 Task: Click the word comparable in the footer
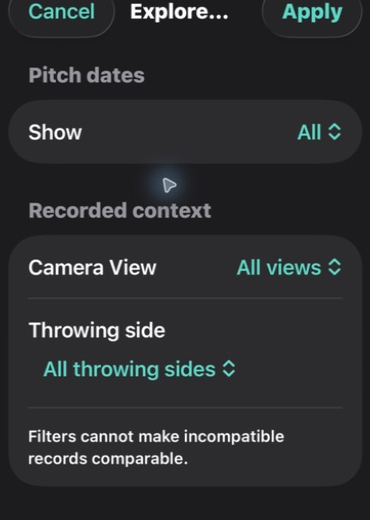[x=140, y=459]
